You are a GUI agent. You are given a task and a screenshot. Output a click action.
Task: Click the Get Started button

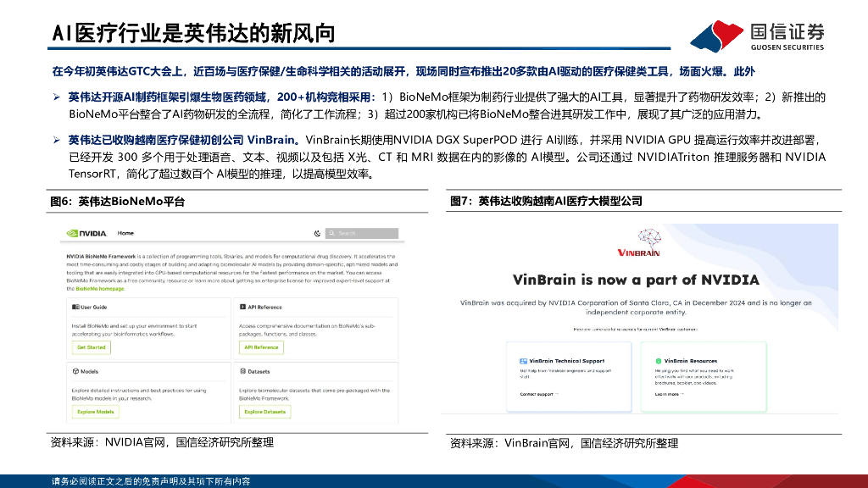point(92,347)
